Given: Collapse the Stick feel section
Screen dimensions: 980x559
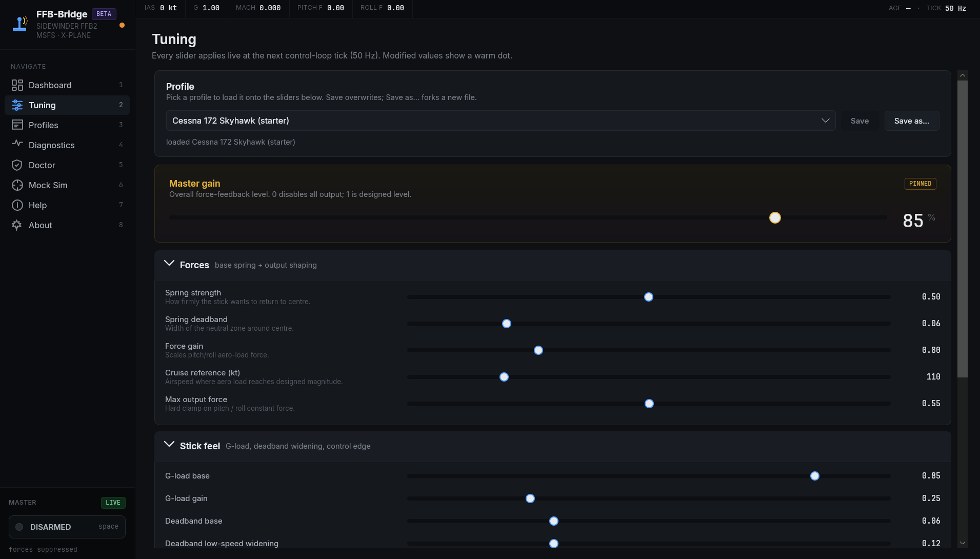Looking at the screenshot, I should 169,445.
